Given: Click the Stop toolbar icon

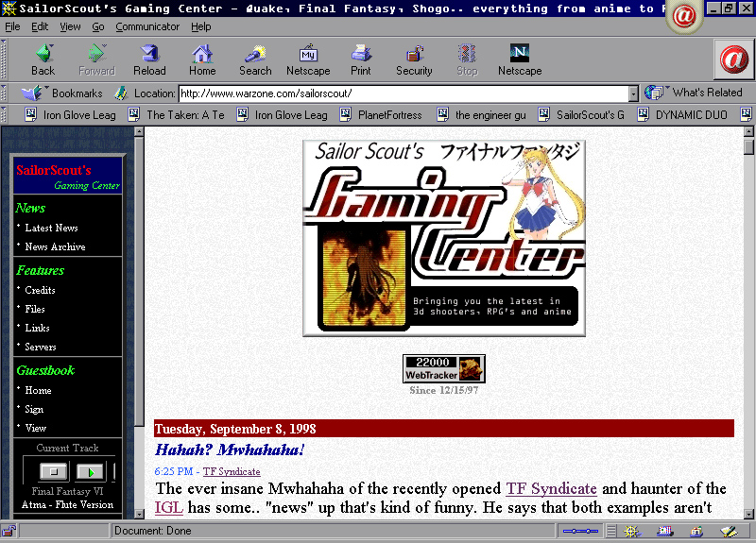Looking at the screenshot, I should 467,59.
